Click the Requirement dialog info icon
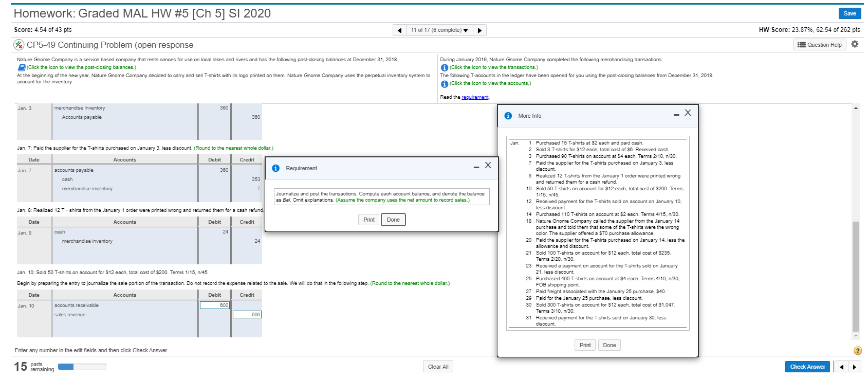Viewport: 868px width, 379px height. tap(275, 168)
